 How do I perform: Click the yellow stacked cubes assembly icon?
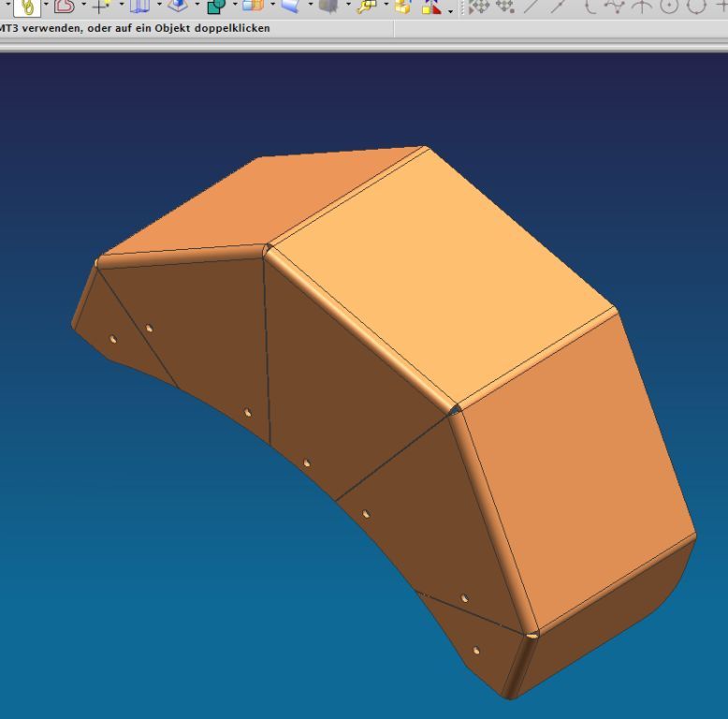[403, 7]
